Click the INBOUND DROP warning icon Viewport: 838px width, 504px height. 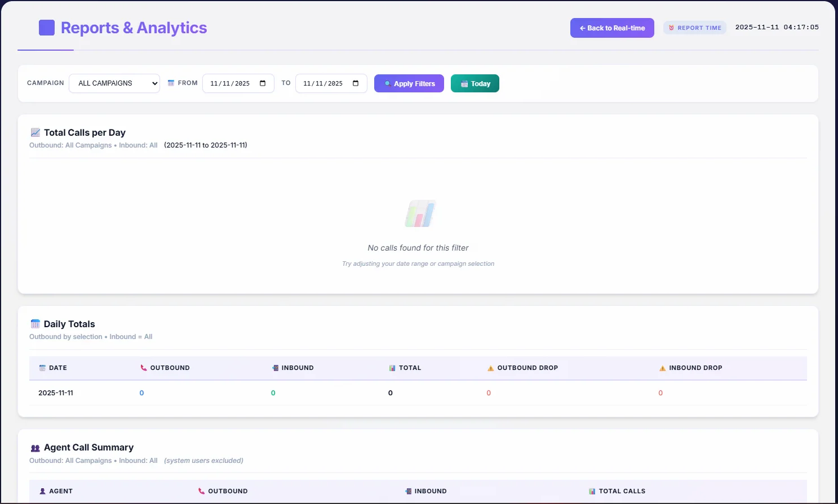[x=663, y=368]
